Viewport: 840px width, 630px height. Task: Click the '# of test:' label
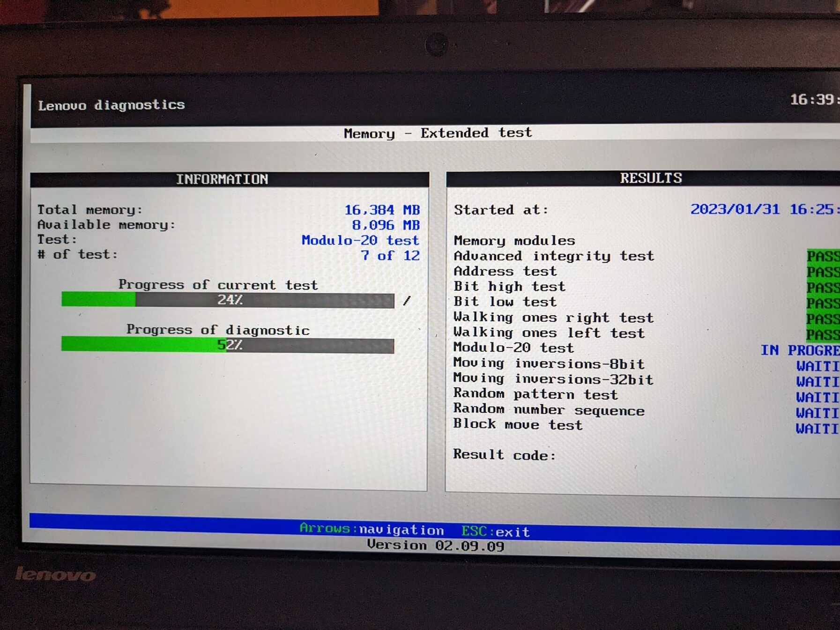(77, 254)
